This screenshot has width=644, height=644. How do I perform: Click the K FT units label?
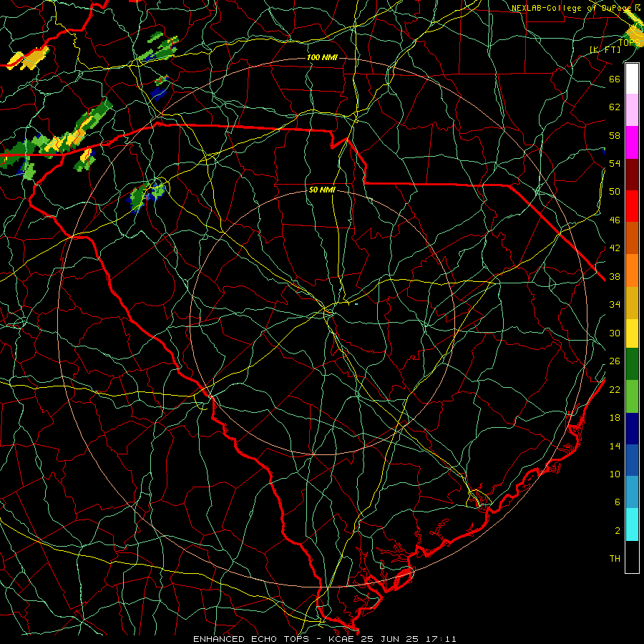click(605, 49)
